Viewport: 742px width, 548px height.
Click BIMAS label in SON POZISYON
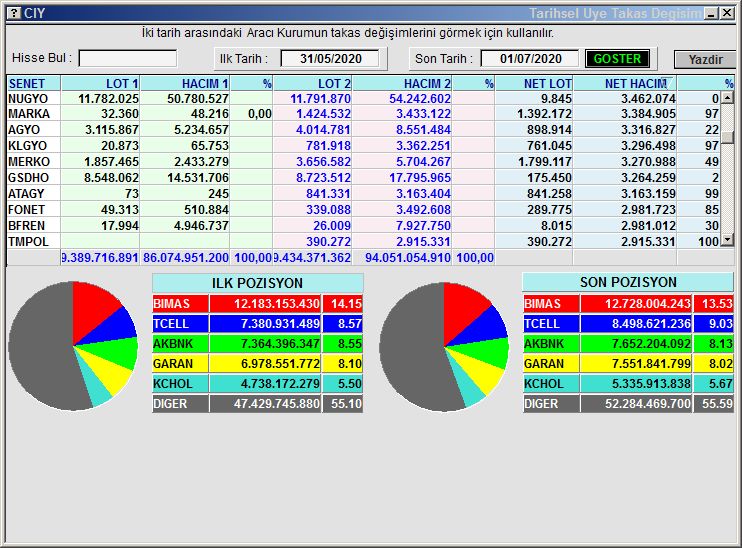542,304
